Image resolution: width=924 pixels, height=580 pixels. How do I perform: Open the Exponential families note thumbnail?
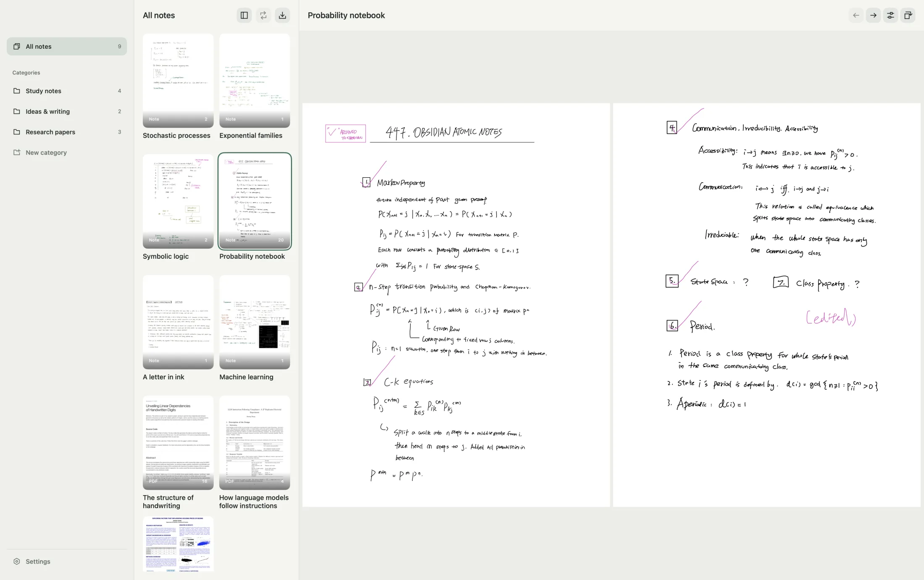(x=255, y=81)
